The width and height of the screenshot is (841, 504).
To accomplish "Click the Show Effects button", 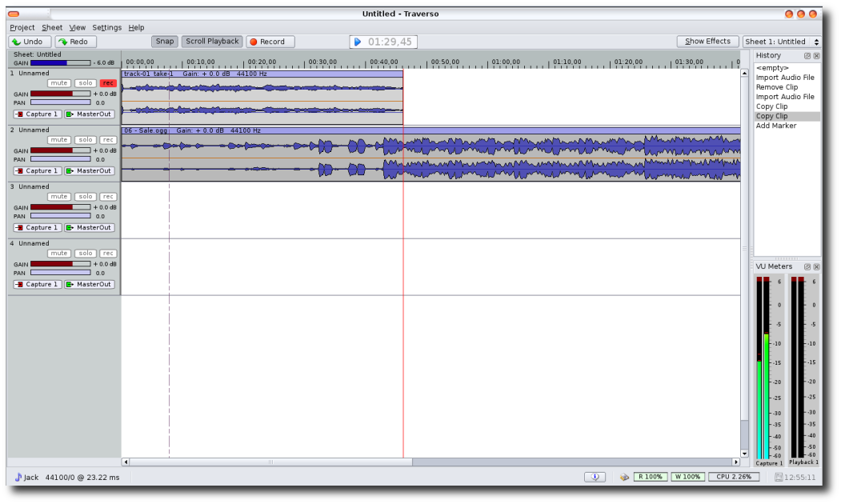I will 707,42.
